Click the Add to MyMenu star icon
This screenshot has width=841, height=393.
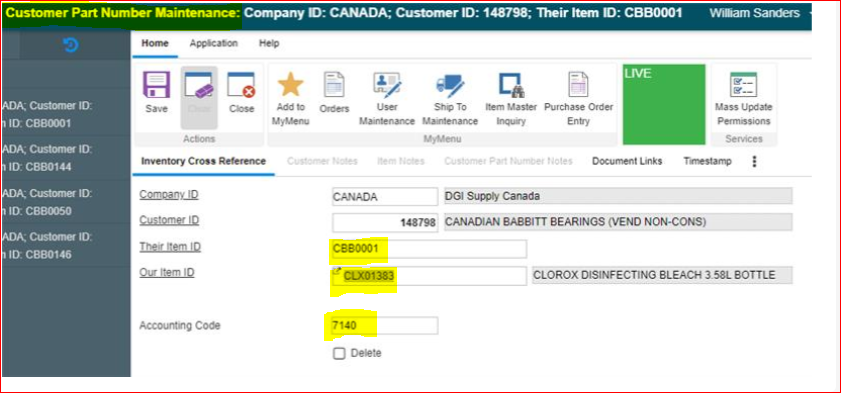click(x=290, y=85)
